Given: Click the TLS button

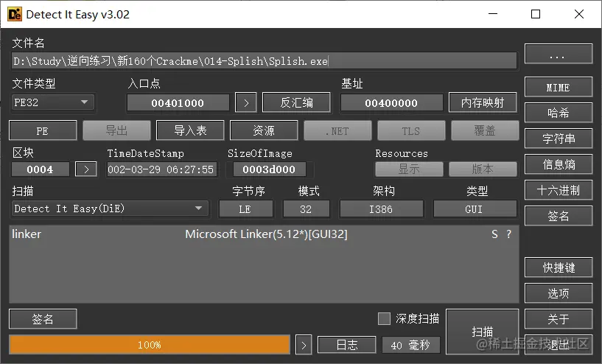Looking at the screenshot, I should click(x=411, y=130).
